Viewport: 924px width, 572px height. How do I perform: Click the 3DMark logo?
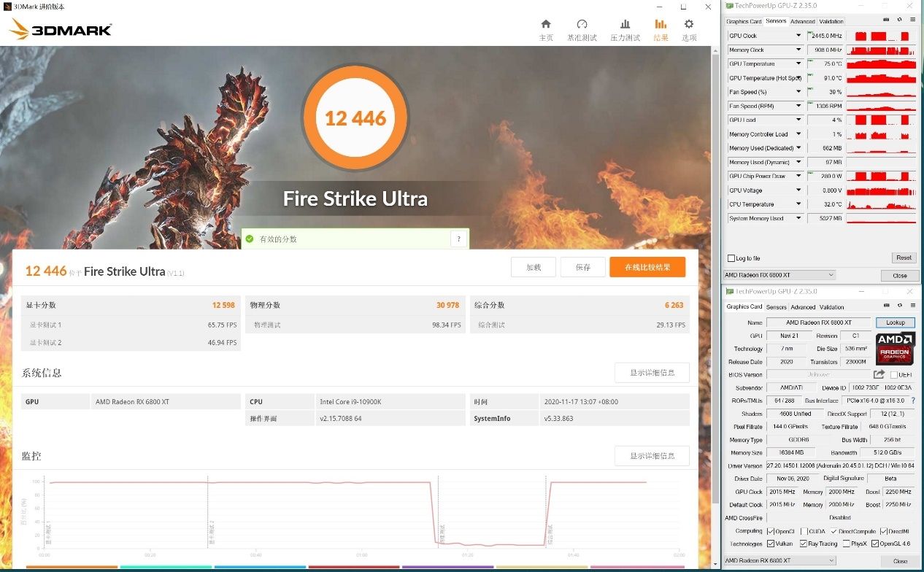click(61, 29)
